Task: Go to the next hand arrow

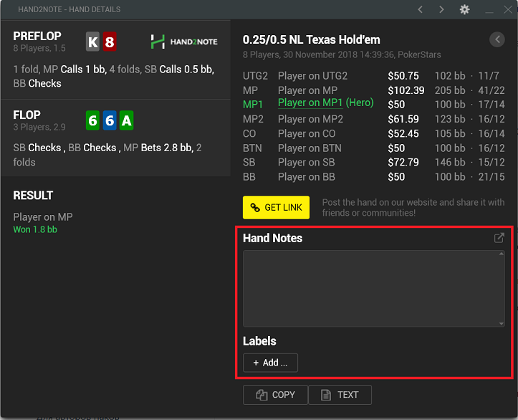Action: [x=441, y=9]
